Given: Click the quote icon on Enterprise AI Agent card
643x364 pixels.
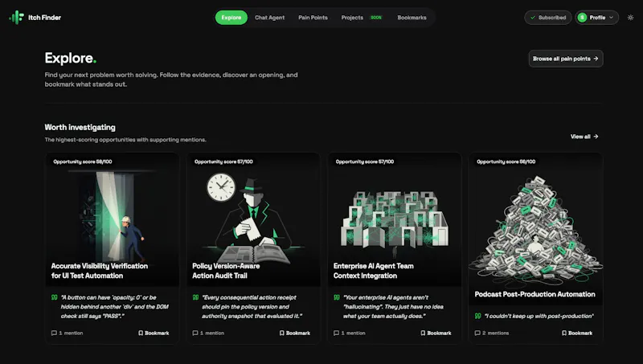Looking at the screenshot, I should [336, 297].
